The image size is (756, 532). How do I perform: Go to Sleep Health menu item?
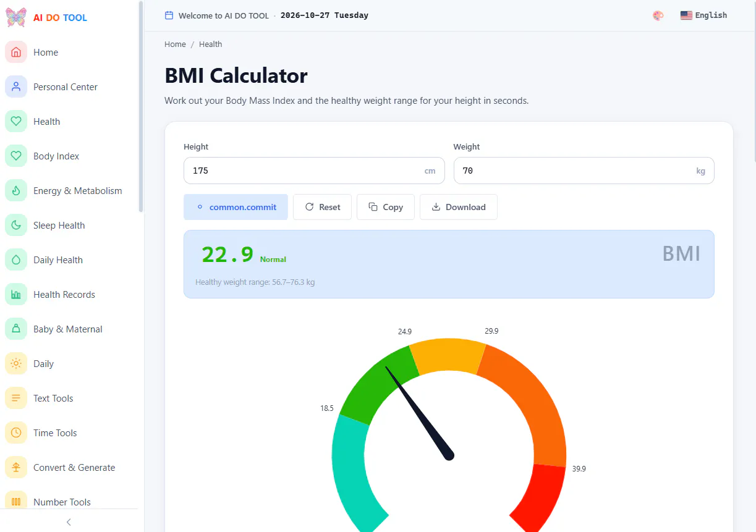pyautogui.click(x=69, y=226)
